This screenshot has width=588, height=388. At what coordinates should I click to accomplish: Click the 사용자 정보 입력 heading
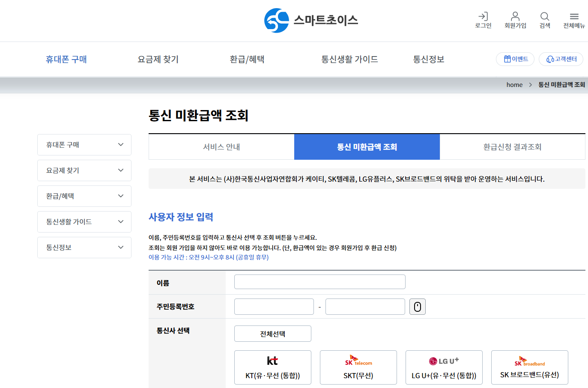click(181, 217)
